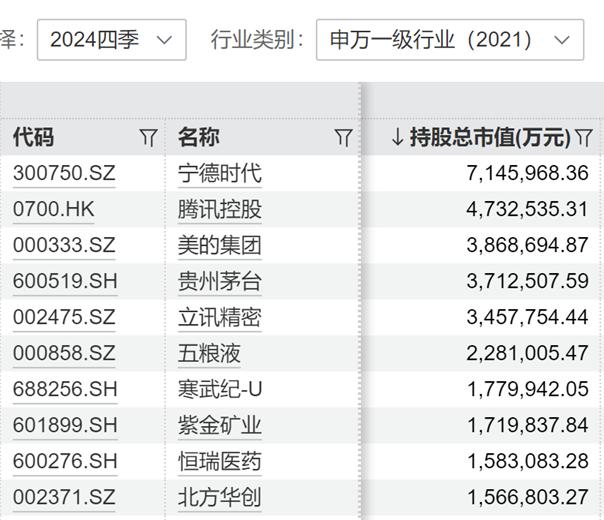The image size is (604, 520).
Task: Filter the 代码 column
Action: (148, 137)
